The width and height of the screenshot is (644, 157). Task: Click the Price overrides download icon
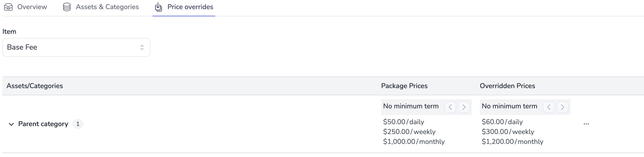pyautogui.click(x=159, y=7)
